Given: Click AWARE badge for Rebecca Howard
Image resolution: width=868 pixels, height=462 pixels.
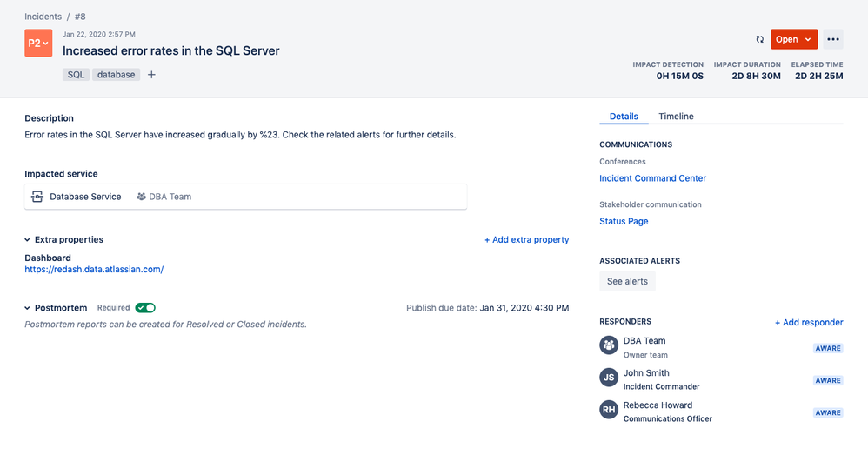Looking at the screenshot, I should [828, 412].
